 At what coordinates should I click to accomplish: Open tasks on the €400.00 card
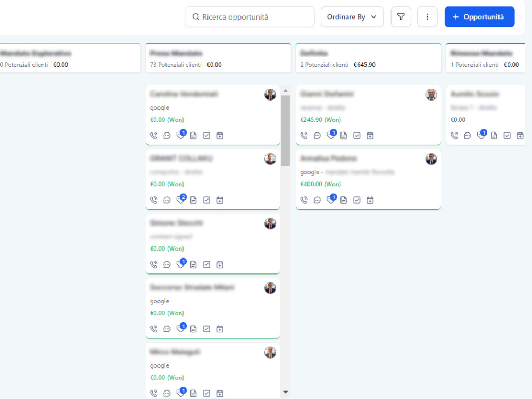357,200
